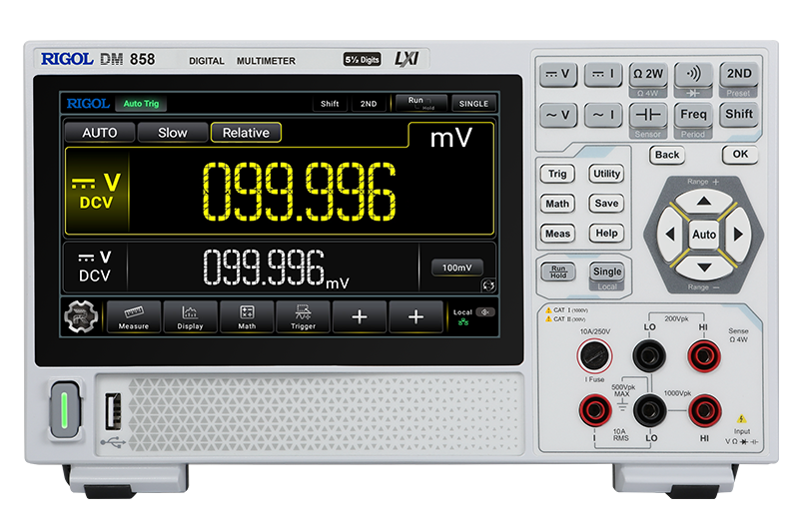Tap the Measure ruler icon
The image size is (799, 532).
[x=134, y=316]
